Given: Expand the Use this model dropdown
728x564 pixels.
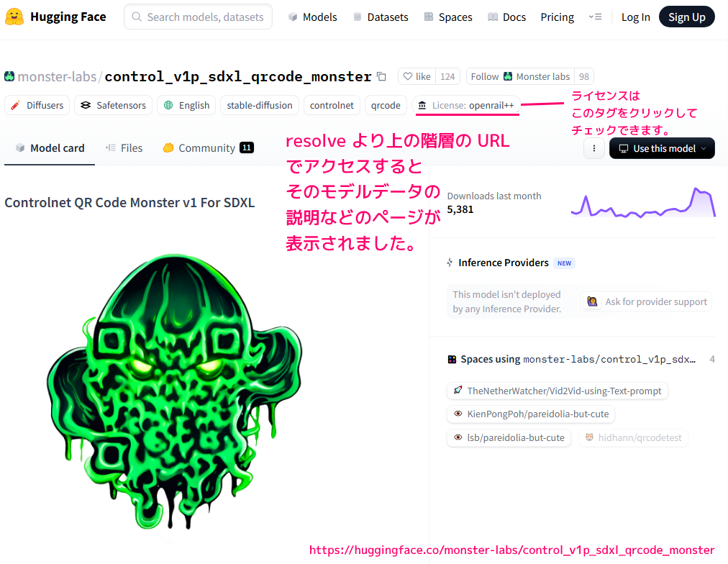Looking at the screenshot, I should click(x=662, y=148).
